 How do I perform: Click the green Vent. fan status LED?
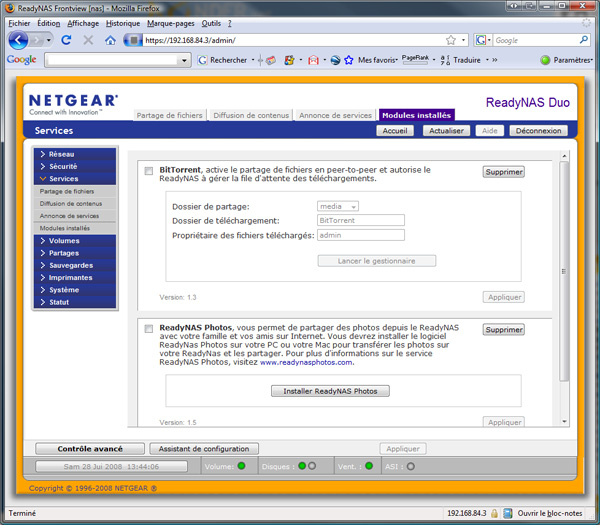[x=369, y=466]
